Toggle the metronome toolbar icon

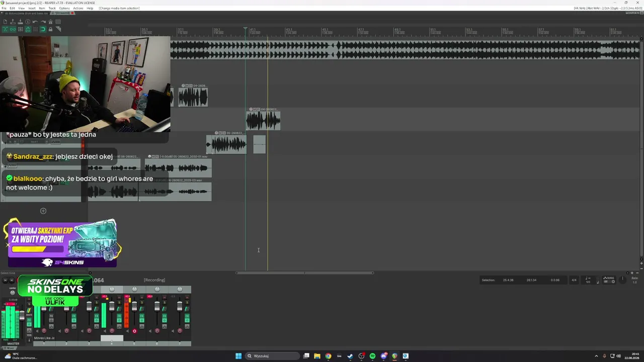[x=50, y=22]
